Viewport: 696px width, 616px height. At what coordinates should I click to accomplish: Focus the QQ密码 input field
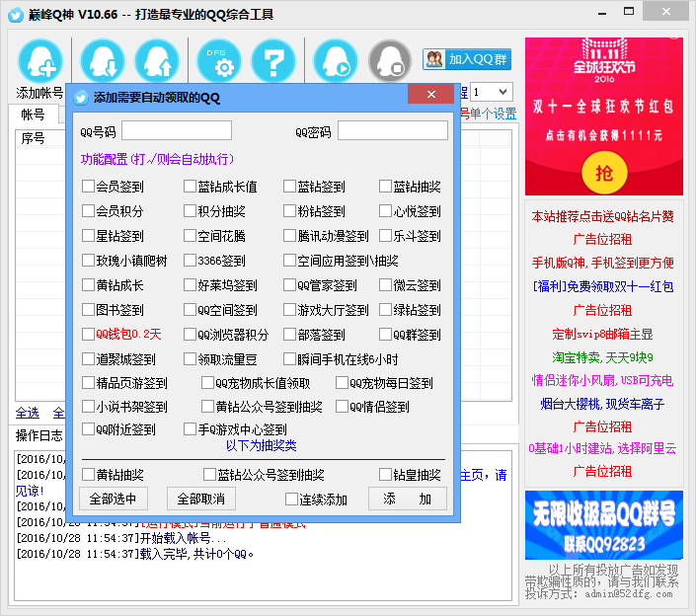click(x=393, y=130)
